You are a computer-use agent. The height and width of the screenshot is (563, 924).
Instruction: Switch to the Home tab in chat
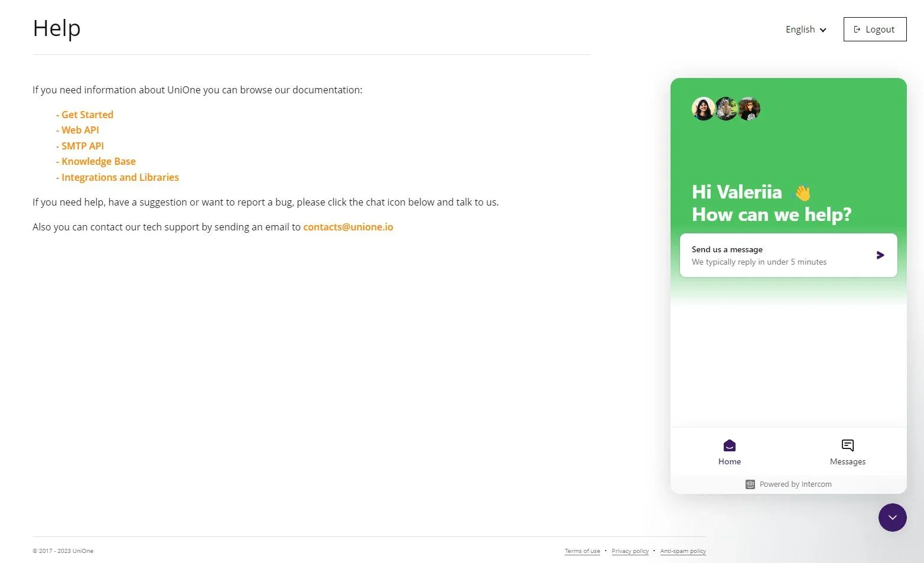point(730,452)
